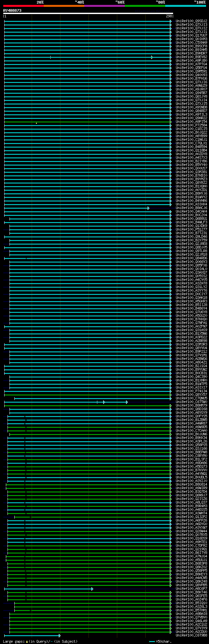209x644 pixels.
Task: Select label UniRef100_B1LSF2
Action: click(191, 459)
